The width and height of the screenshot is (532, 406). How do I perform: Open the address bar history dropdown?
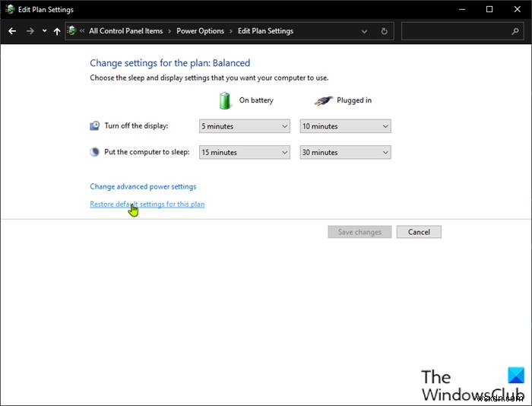[x=364, y=32]
